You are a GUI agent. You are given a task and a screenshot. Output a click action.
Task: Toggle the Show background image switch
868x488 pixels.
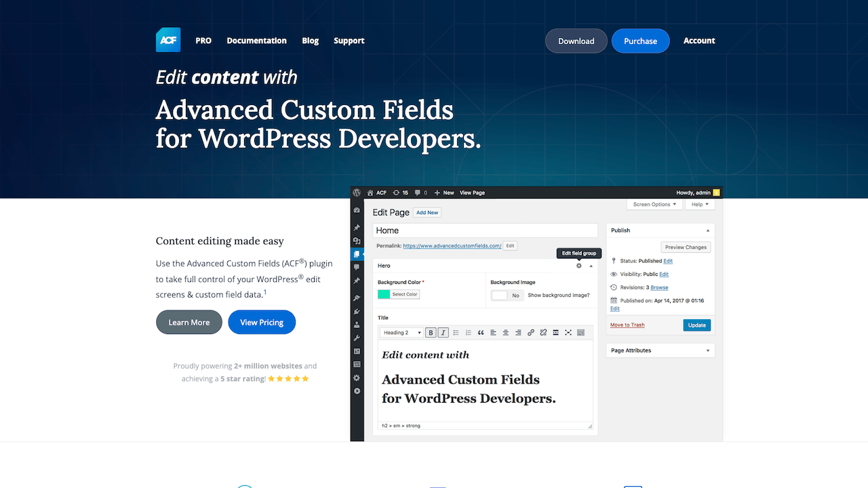click(507, 296)
